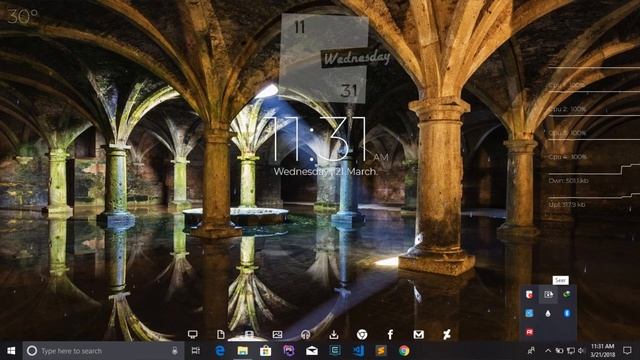Click the network icon in system tray
Viewport: 640px width, 360px height.
coord(571,351)
